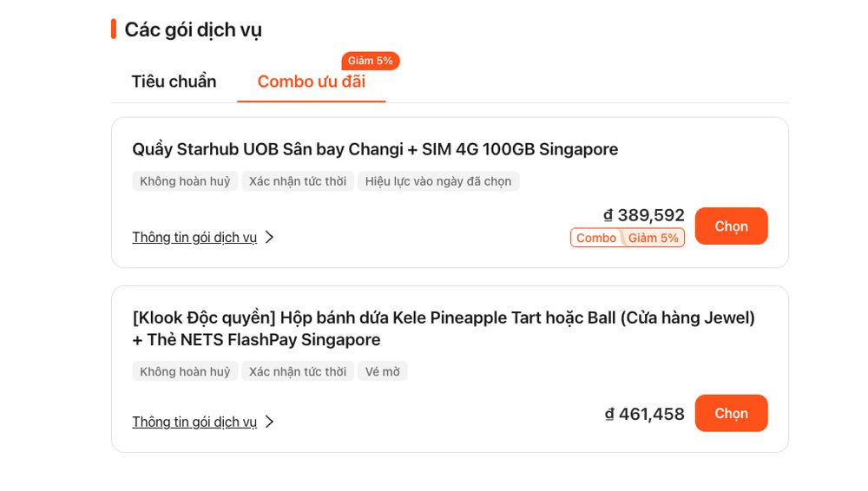Select the Quầy Starhub UOB Sân bay Changi title
868x491 pixels.
[x=375, y=149]
